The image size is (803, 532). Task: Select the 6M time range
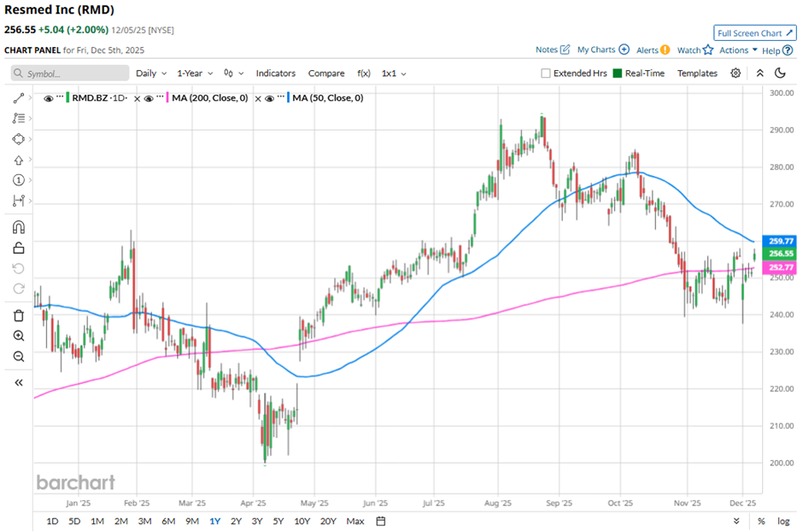pos(168,521)
